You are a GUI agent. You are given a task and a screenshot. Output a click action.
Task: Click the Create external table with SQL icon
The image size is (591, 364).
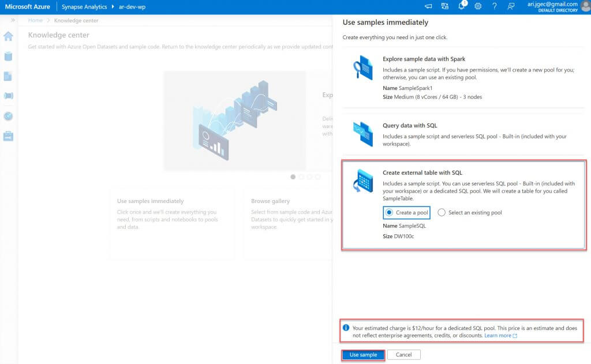coord(362,181)
